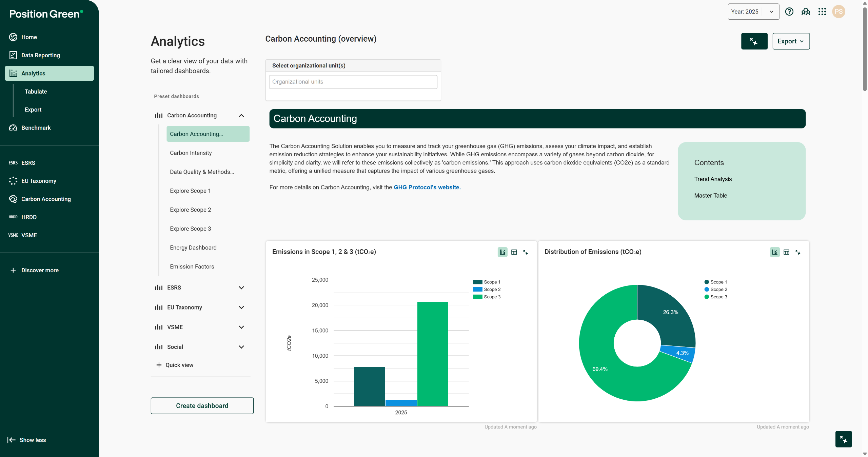Open Data Reporting in the sidebar
868x457 pixels.
[40, 55]
